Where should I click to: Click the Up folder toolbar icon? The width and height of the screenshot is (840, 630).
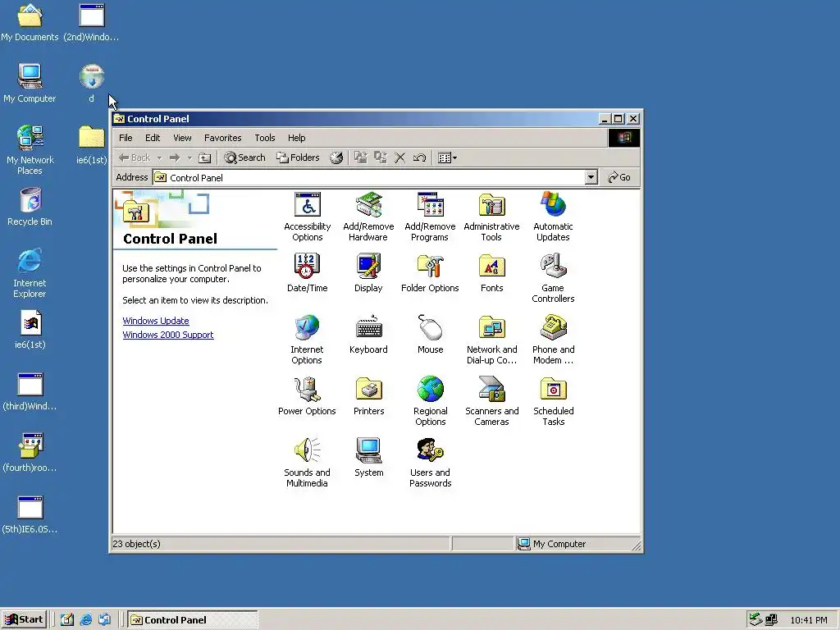point(204,157)
